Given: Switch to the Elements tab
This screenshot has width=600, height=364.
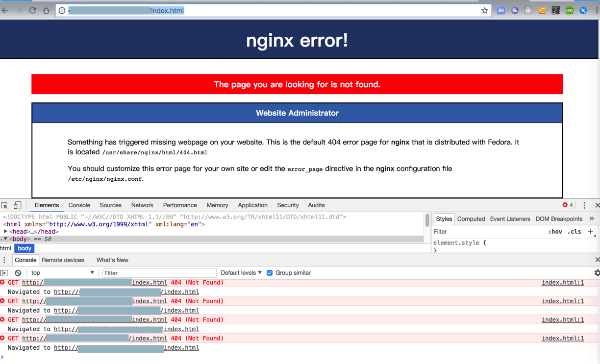Looking at the screenshot, I should (x=47, y=205).
